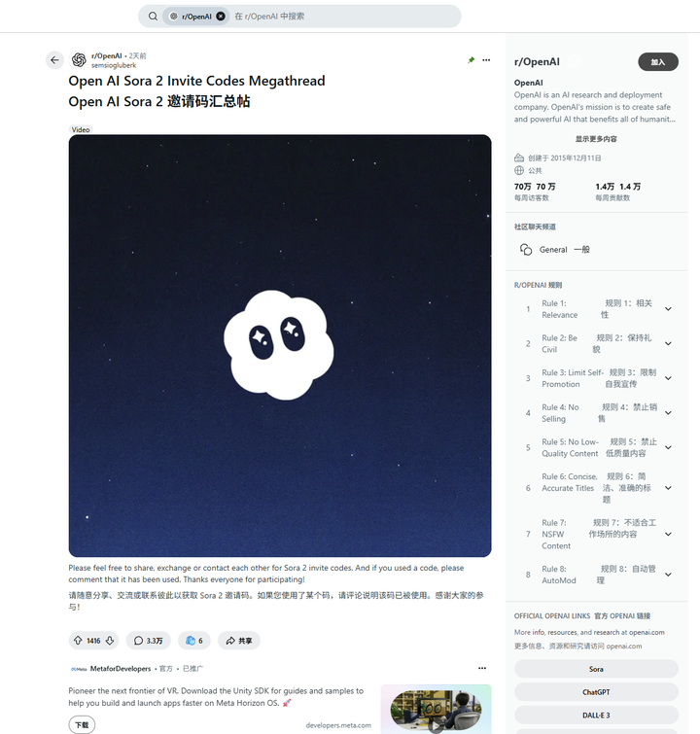Open the Sora official link
The image size is (700, 734).
(596, 669)
